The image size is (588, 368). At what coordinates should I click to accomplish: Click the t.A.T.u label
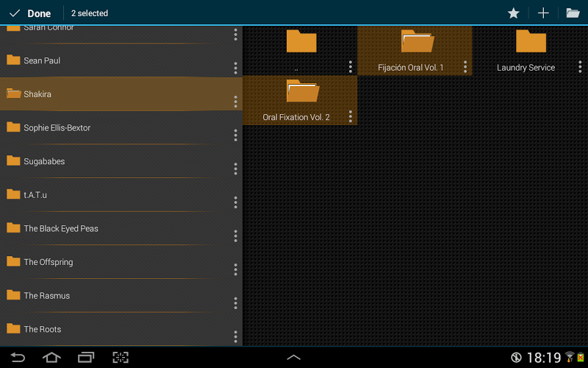pyautogui.click(x=35, y=195)
